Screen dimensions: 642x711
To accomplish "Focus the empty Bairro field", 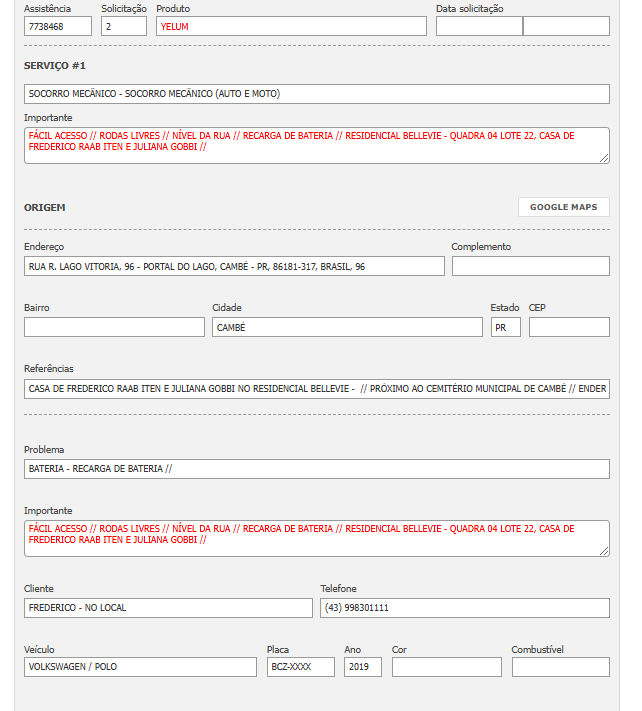I will tap(114, 327).
